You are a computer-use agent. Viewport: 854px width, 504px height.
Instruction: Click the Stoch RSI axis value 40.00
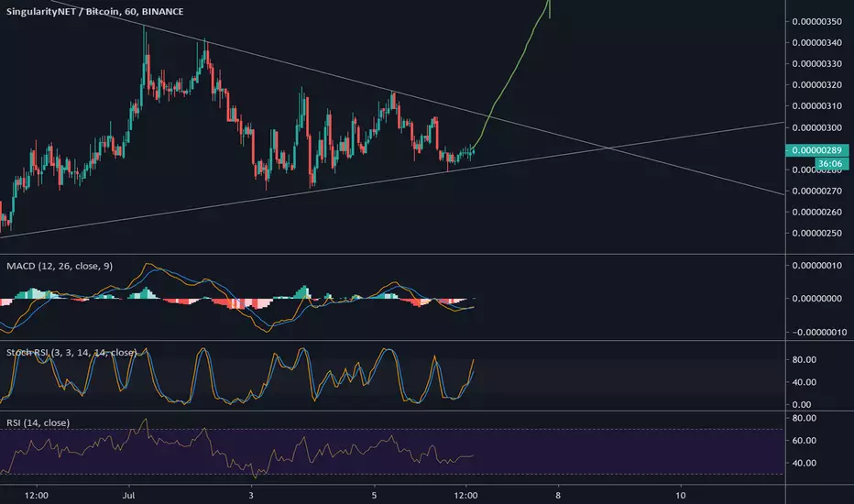(x=804, y=382)
